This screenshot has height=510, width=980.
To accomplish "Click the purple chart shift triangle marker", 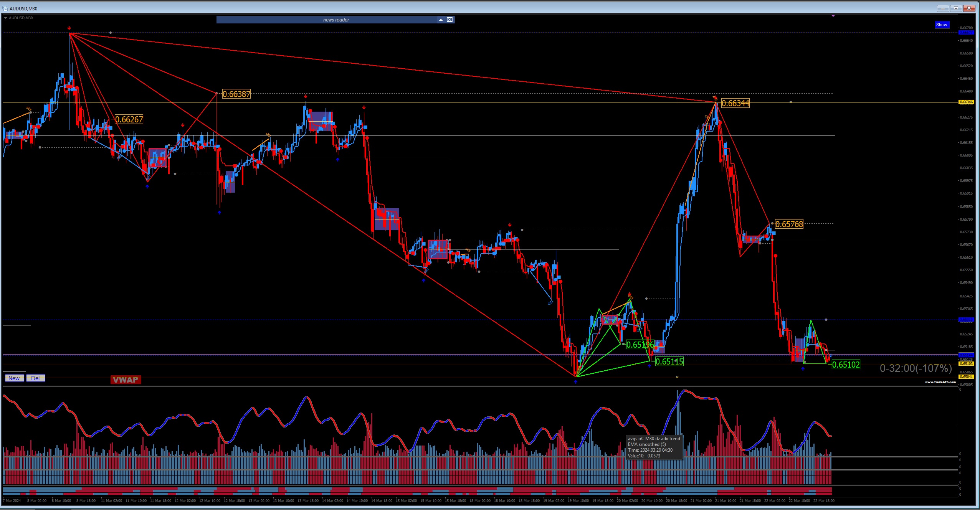I will tap(833, 16).
